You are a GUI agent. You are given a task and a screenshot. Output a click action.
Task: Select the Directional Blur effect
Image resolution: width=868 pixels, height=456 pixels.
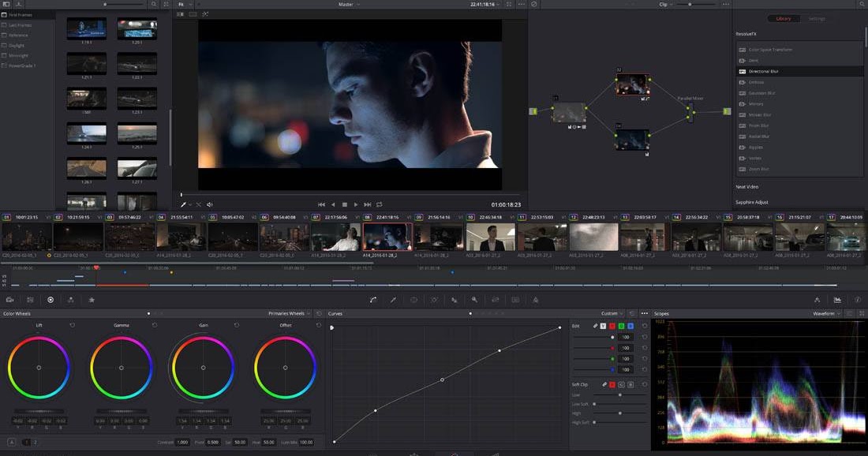click(799, 71)
